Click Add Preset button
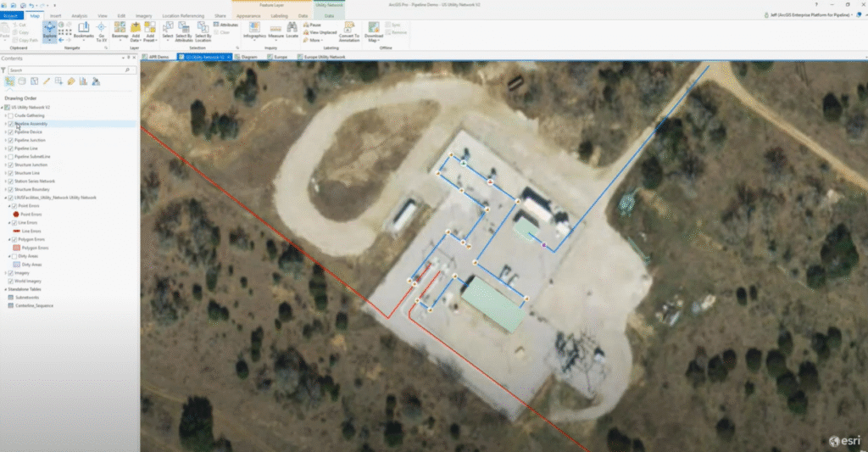Image resolution: width=868 pixels, height=452 pixels. coord(149,31)
